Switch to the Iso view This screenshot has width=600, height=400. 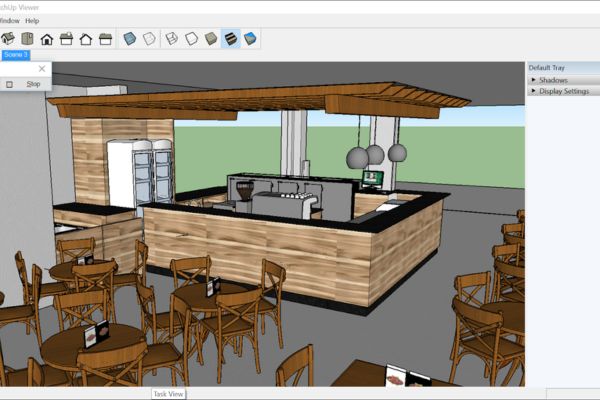click(x=8, y=39)
